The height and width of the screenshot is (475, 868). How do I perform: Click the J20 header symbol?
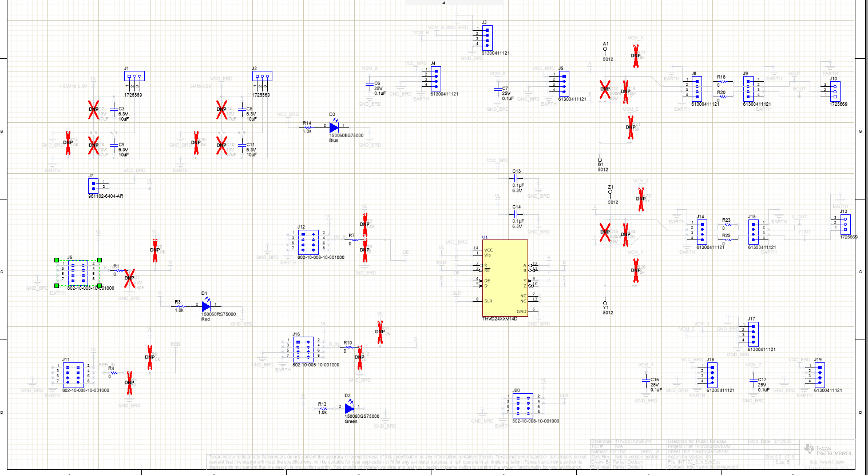pos(524,407)
